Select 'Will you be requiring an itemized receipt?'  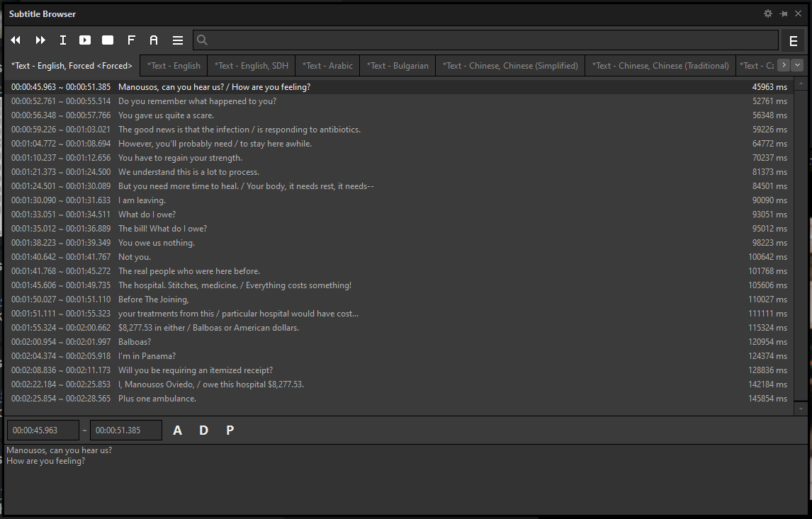(x=399, y=370)
